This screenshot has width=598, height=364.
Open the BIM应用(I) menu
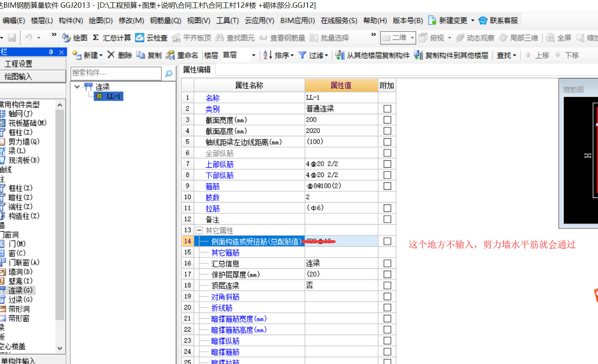point(297,20)
